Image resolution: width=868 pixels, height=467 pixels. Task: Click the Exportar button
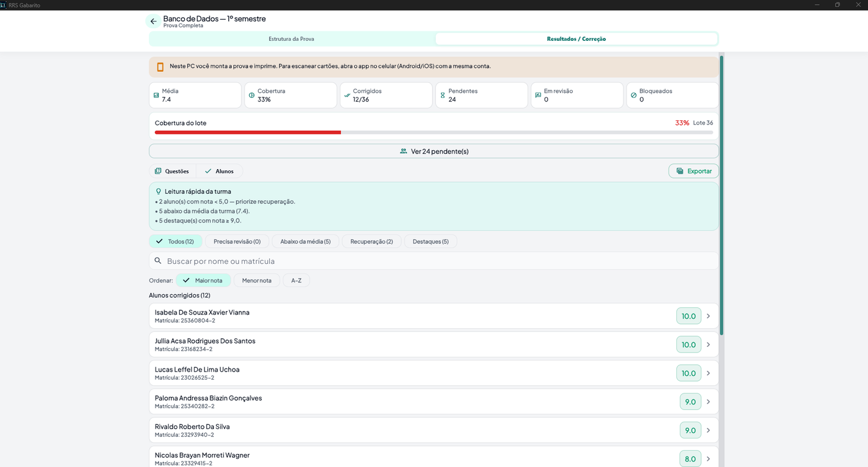pyautogui.click(x=694, y=171)
